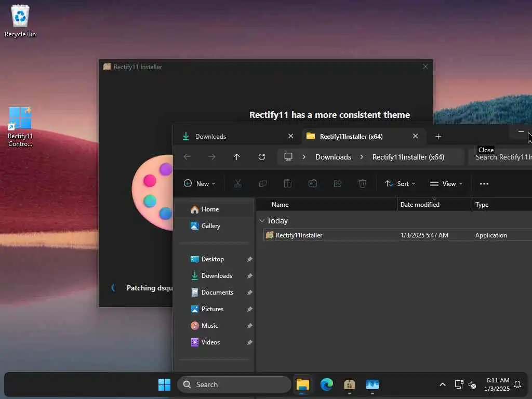The image size is (532, 399).
Task: Click Rectify11Installer (x64) breadcrumb
Action: (408, 157)
